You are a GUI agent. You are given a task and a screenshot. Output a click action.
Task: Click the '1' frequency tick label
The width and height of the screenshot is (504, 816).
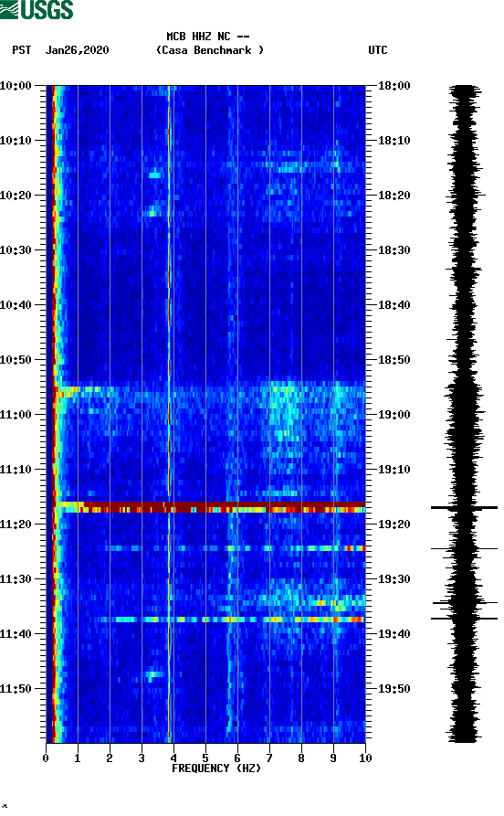tap(78, 758)
